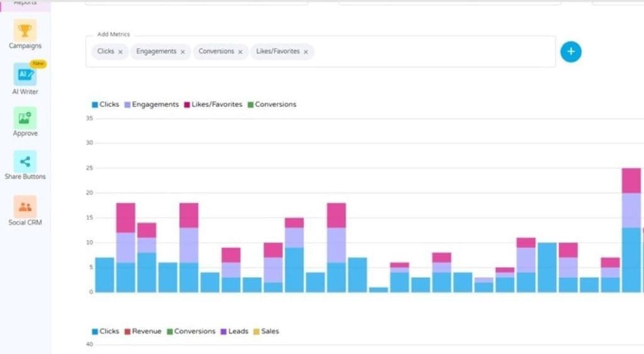Toggle Conversions series in top chart legend
The height and width of the screenshot is (354, 644).
coord(271,104)
